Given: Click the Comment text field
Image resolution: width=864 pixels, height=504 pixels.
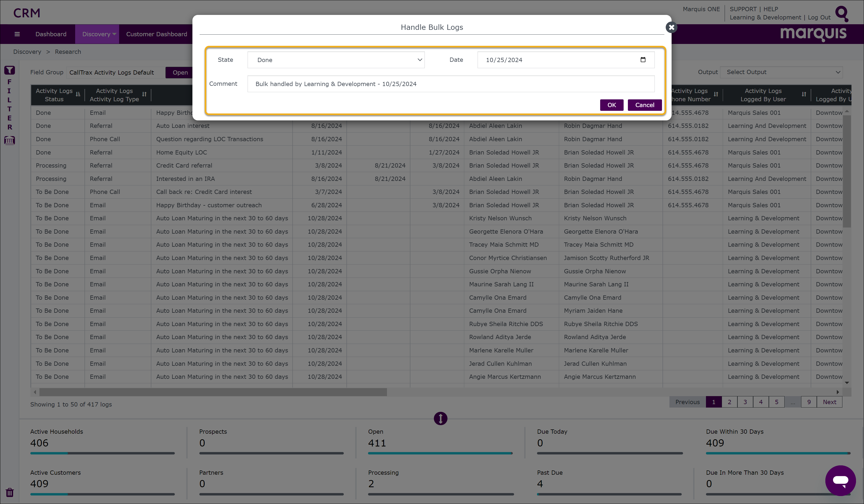Looking at the screenshot, I should pyautogui.click(x=450, y=84).
